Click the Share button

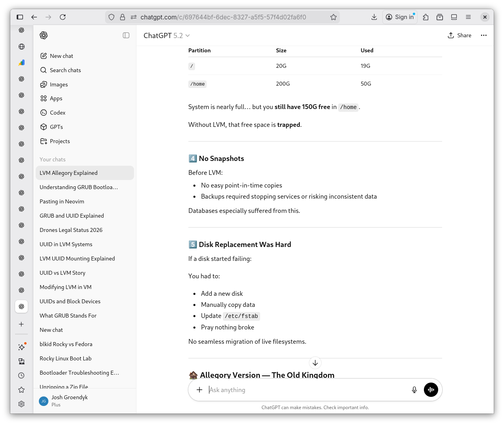tap(460, 35)
